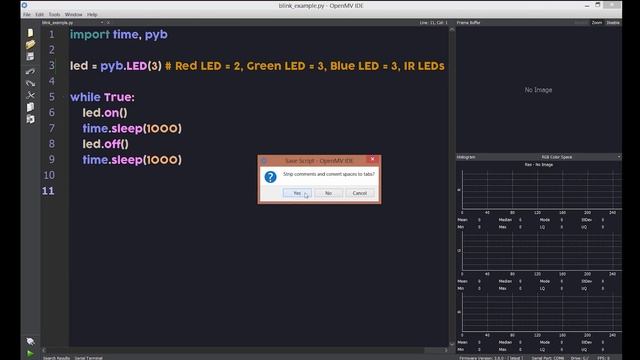Open the file selector dropdown arrow beside the tab
The width and height of the screenshot is (640, 360).
102,22
